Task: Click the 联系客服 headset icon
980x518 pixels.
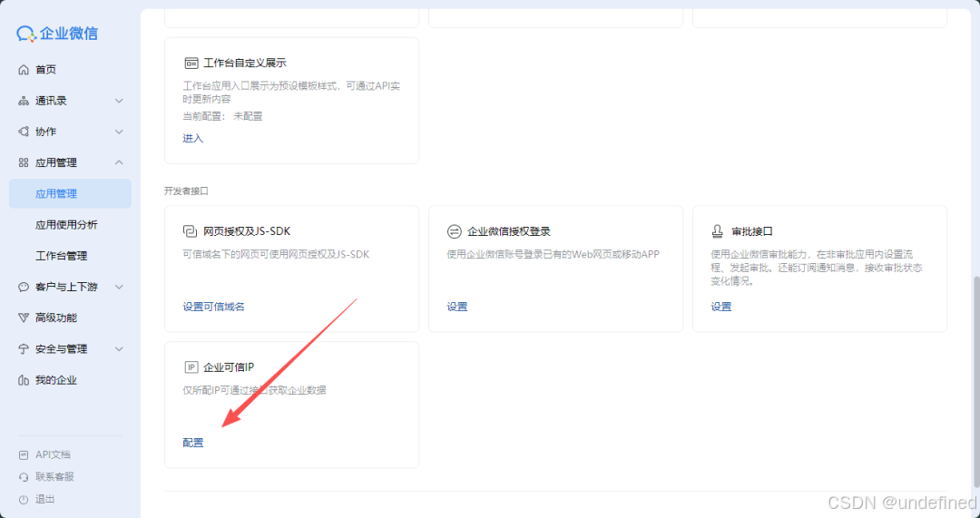Action: (x=24, y=477)
